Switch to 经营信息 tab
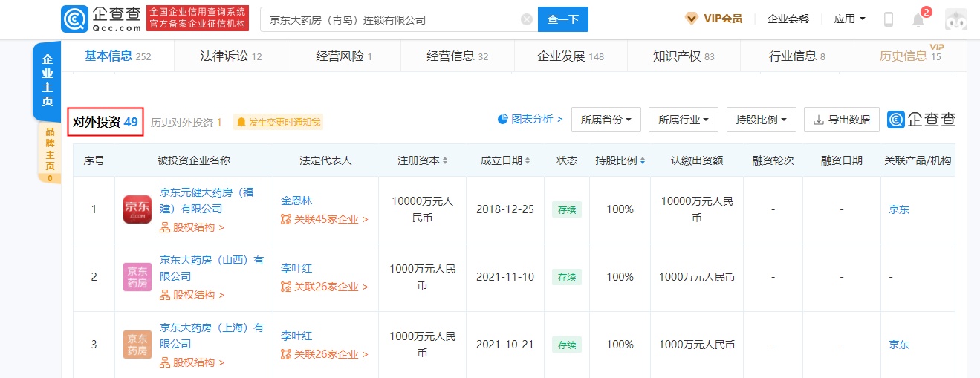 coord(458,56)
